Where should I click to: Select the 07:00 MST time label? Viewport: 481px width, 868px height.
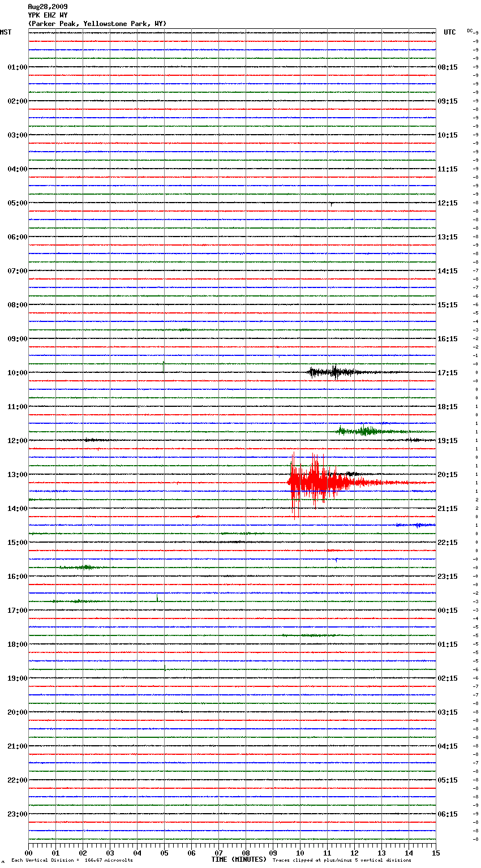pyautogui.click(x=18, y=271)
